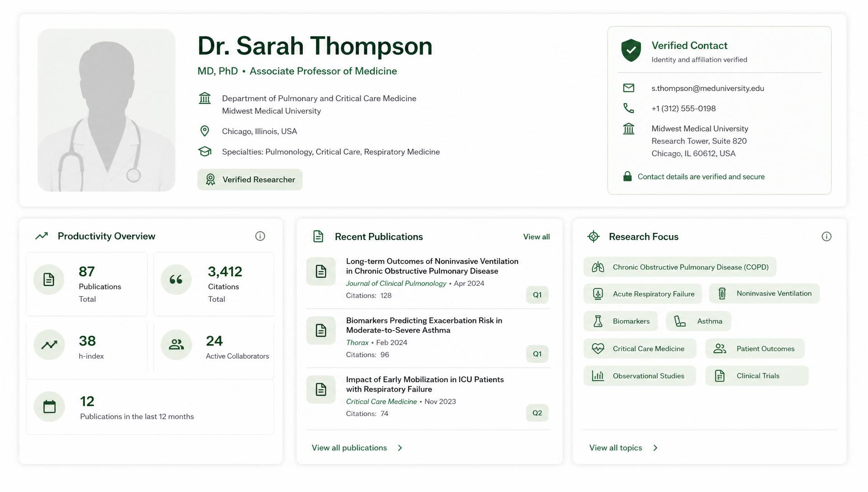Click the Thorax journal name
868x492 pixels.
tap(357, 343)
